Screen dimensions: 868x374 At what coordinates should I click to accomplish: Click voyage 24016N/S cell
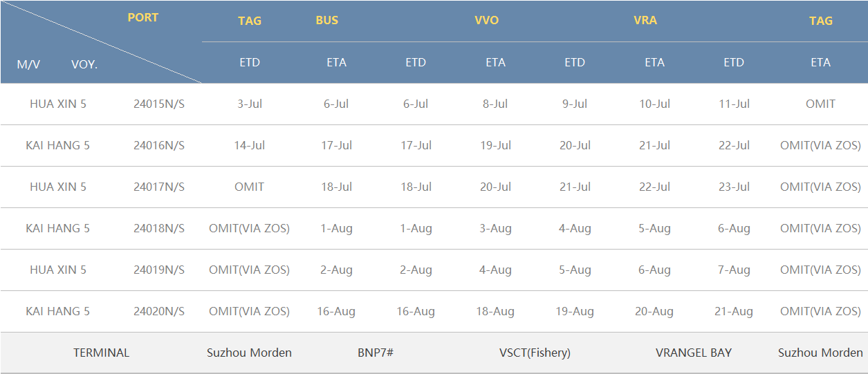tap(159, 145)
